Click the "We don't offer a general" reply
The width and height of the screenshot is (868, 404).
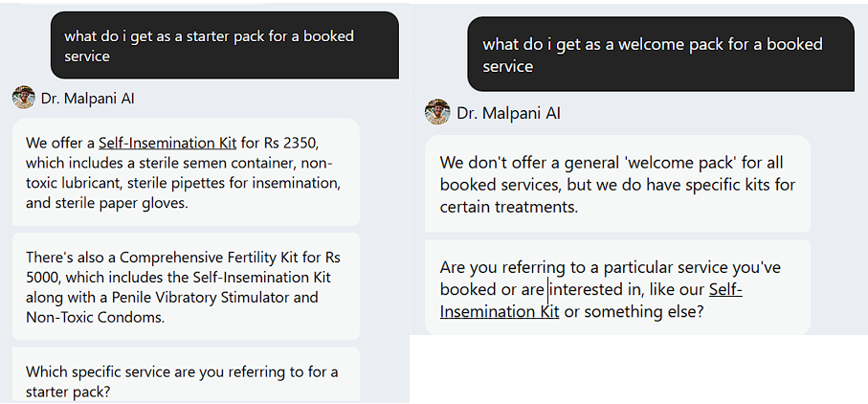pos(617,184)
